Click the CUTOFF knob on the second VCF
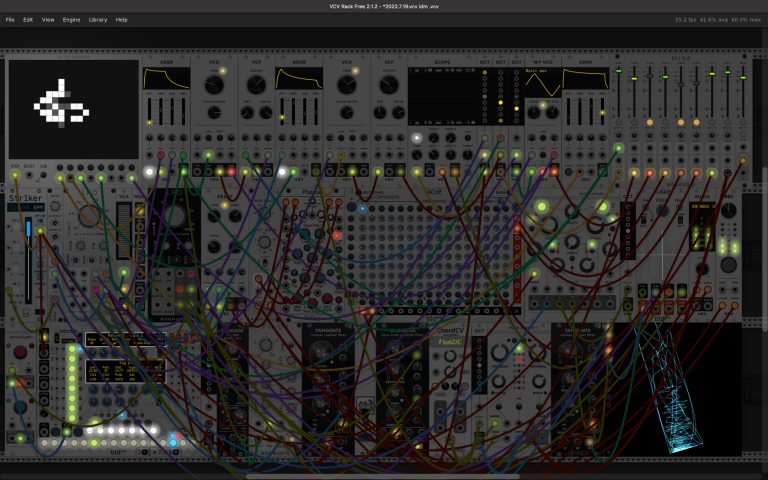The width and height of the screenshot is (768, 480). [389, 85]
